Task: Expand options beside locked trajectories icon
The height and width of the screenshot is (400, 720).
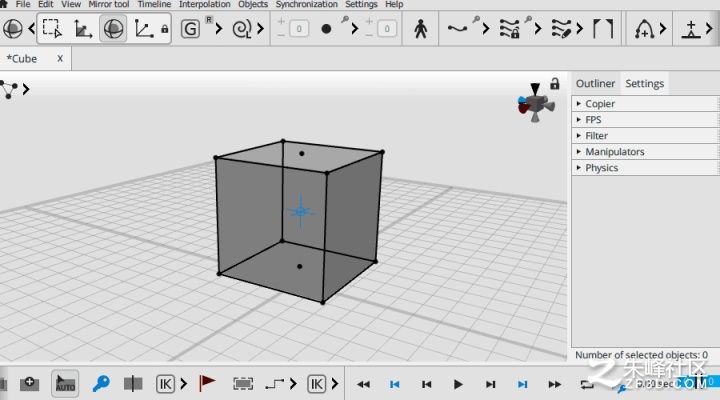Action: click(x=538, y=29)
